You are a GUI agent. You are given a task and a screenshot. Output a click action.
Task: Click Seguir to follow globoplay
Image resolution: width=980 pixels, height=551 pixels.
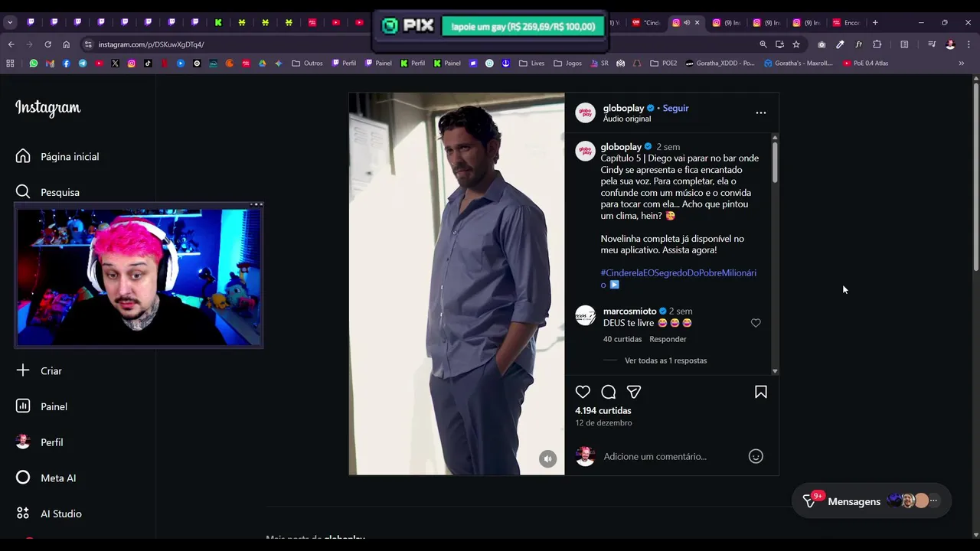pos(676,108)
